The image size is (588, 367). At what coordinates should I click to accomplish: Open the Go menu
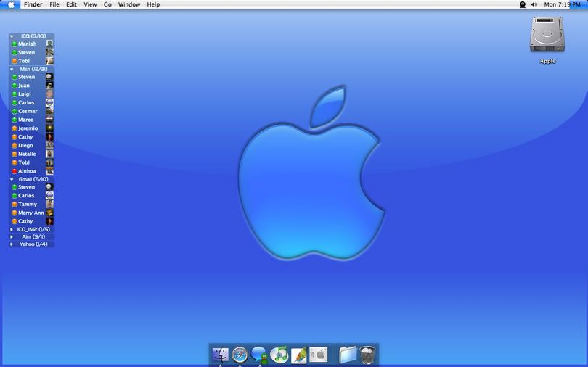tap(107, 4)
